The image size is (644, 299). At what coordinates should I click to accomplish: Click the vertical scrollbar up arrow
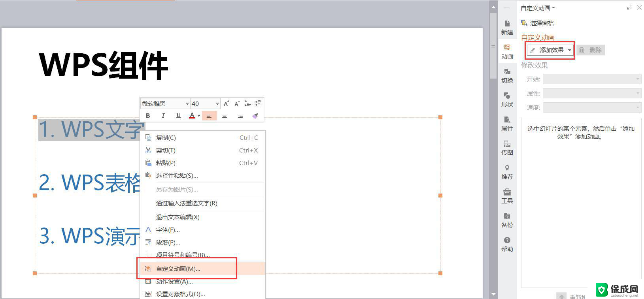coord(493,7)
